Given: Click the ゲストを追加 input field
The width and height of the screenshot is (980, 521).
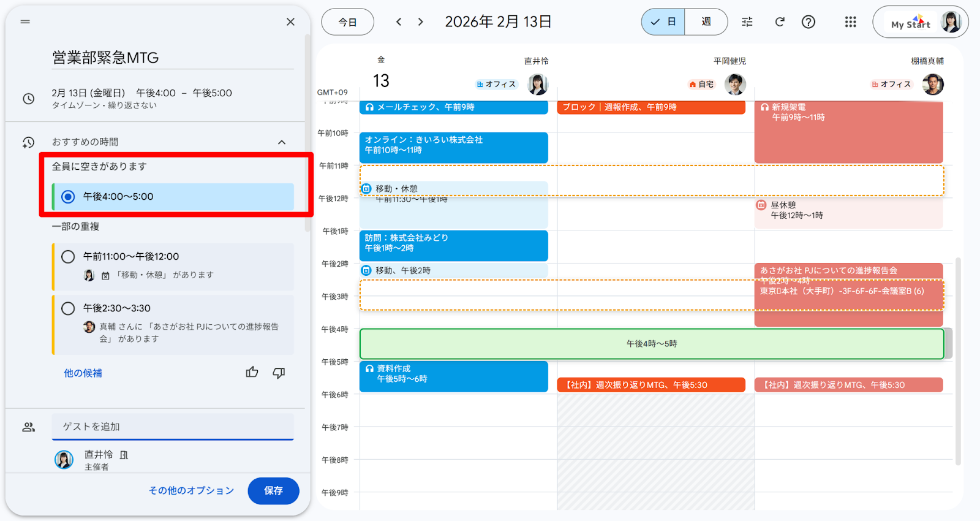Looking at the screenshot, I should [x=173, y=427].
